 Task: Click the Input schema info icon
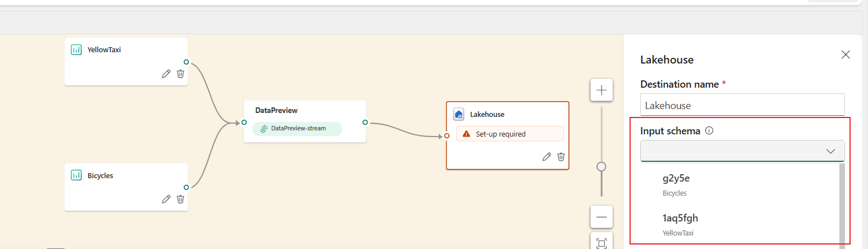709,131
